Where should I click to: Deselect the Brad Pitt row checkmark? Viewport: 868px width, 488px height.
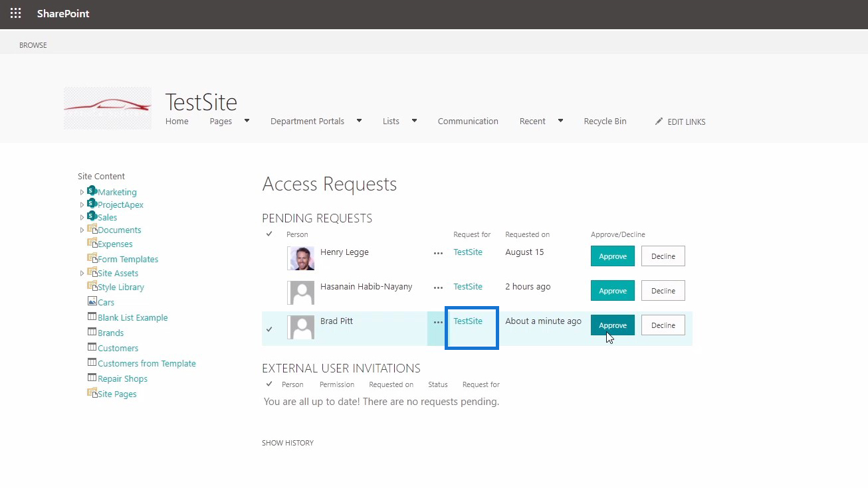[x=269, y=329]
